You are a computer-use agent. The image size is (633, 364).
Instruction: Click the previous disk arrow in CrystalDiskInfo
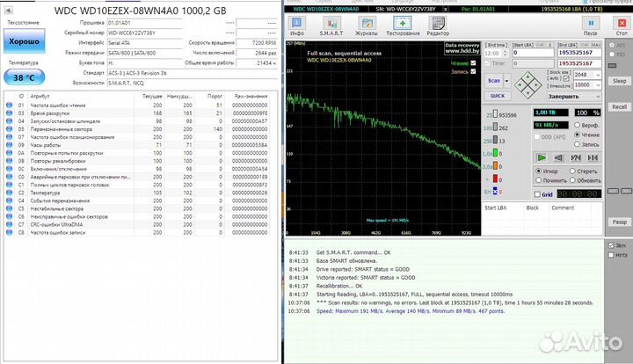coord(8,9)
